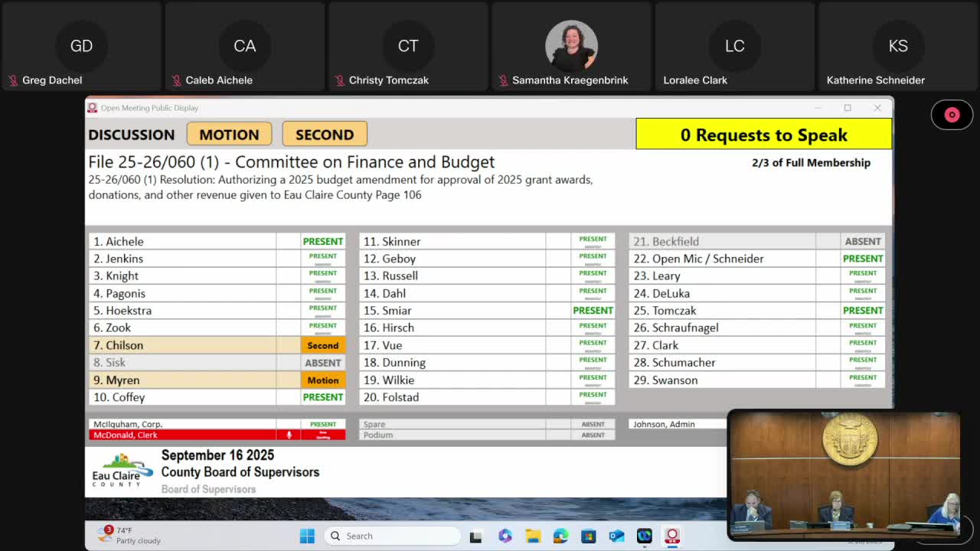The image size is (980, 551).
Task: Select the '15. Smiar' row
Action: pos(487,311)
